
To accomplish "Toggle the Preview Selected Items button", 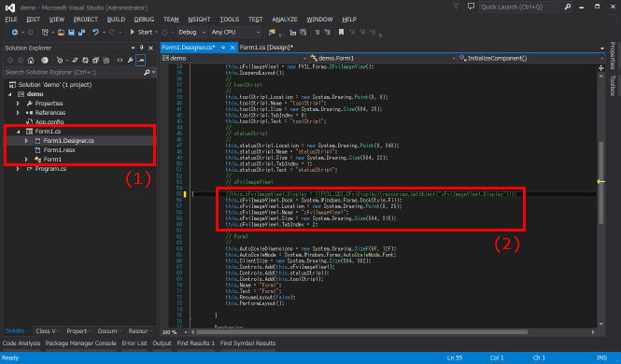I will 141,60.
